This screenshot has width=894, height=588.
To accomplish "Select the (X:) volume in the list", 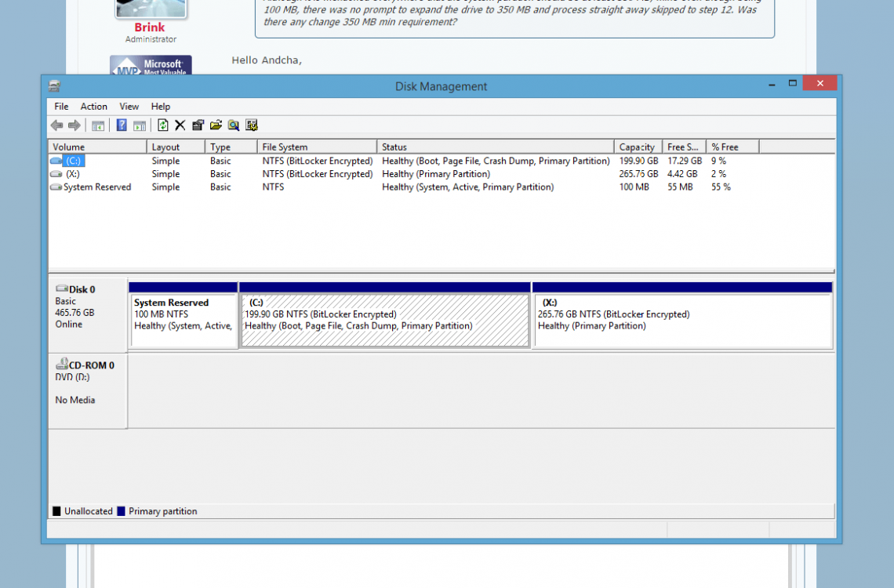I will [x=73, y=174].
